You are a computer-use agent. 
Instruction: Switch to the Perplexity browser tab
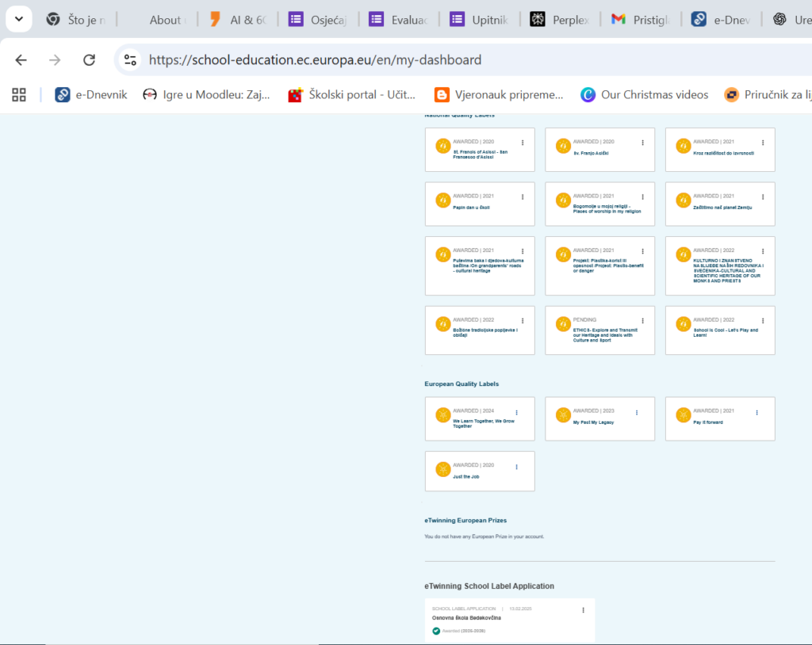561,20
